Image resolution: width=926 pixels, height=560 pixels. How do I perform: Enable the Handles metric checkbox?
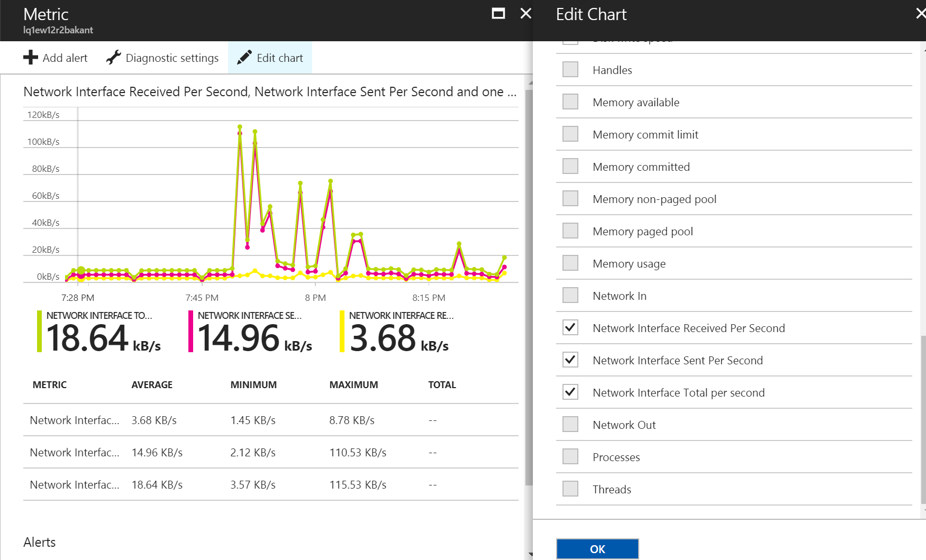[x=570, y=70]
